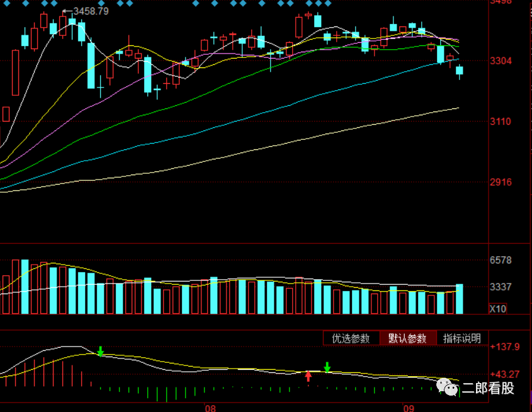
Task: Click the 6578 volume axis value
Action: point(501,260)
